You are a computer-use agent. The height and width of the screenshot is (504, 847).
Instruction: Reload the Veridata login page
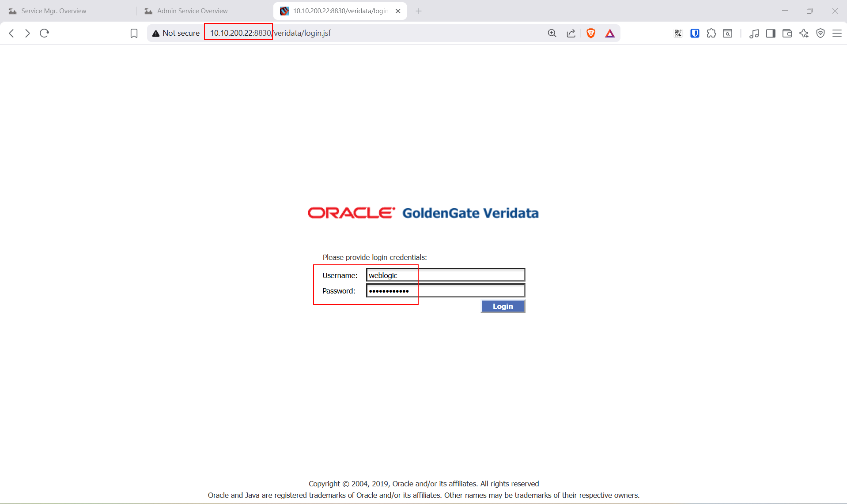click(x=44, y=33)
